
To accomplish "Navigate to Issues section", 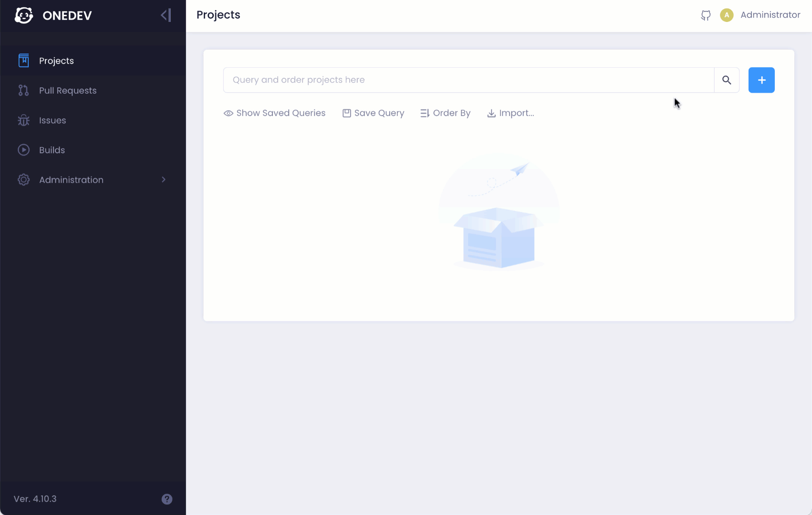I will click(93, 120).
